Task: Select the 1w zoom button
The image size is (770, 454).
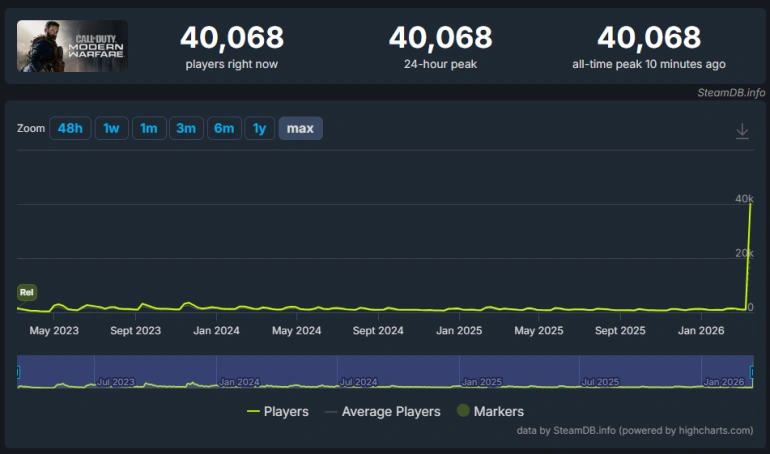Action: pyautogui.click(x=111, y=128)
